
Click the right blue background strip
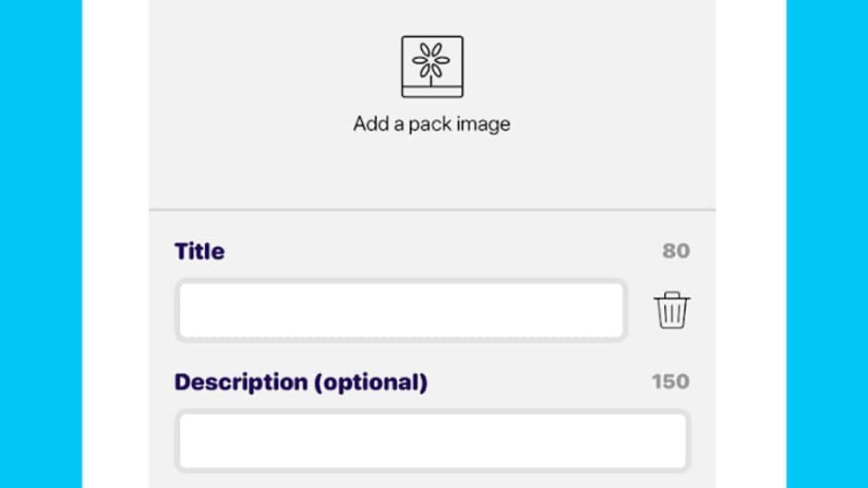pyautogui.click(x=826, y=244)
